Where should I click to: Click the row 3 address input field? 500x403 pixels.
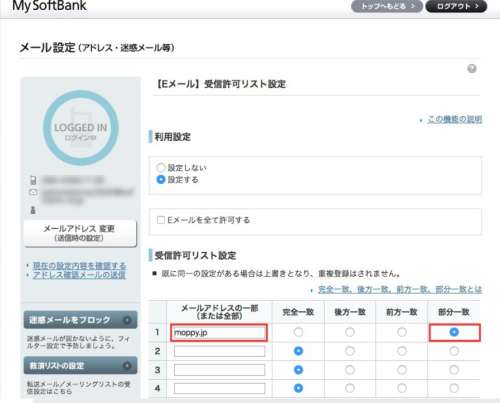tap(219, 370)
